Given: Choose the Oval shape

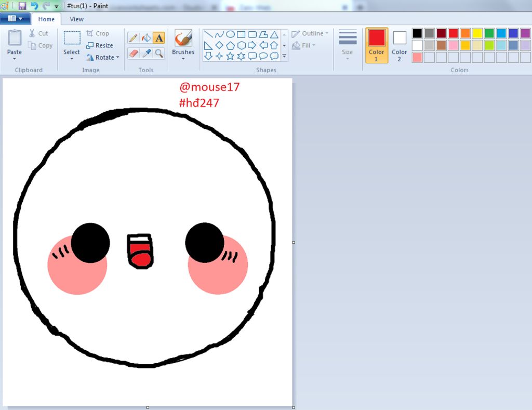Looking at the screenshot, I should coord(230,34).
